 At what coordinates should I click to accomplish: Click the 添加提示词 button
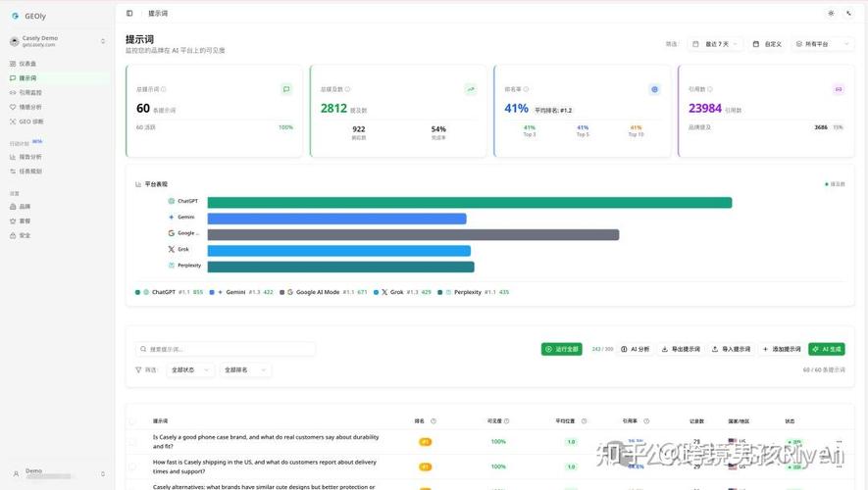click(x=782, y=349)
